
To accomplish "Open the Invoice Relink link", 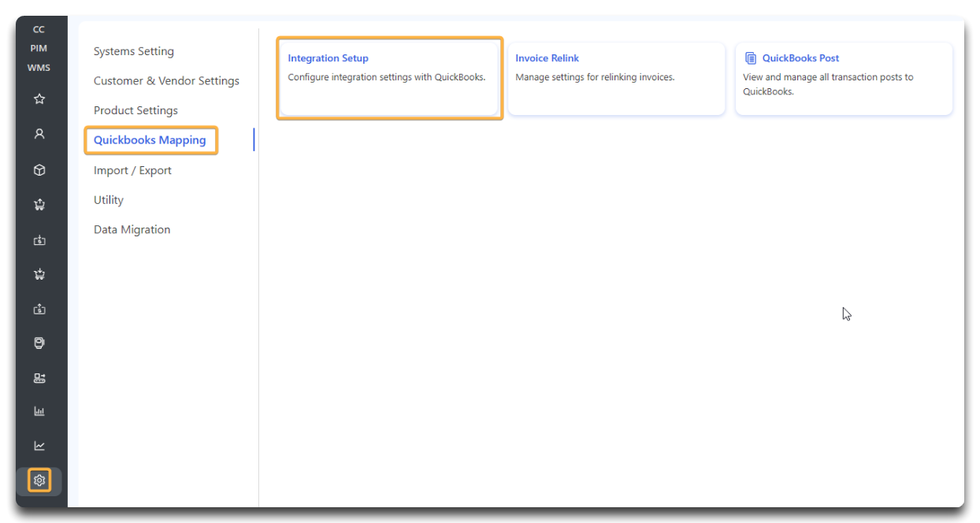I will tap(548, 58).
